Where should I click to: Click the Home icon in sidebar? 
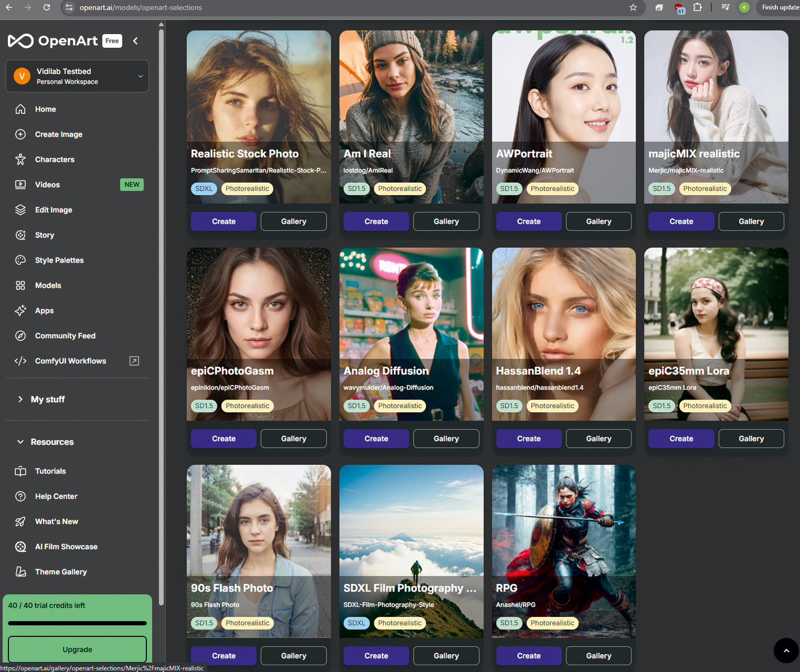click(x=20, y=109)
